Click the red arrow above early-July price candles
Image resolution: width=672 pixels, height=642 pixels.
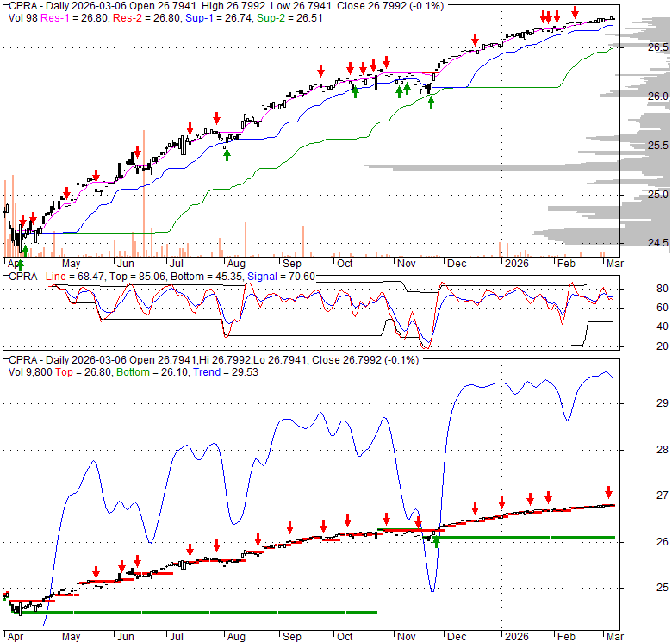(187, 128)
